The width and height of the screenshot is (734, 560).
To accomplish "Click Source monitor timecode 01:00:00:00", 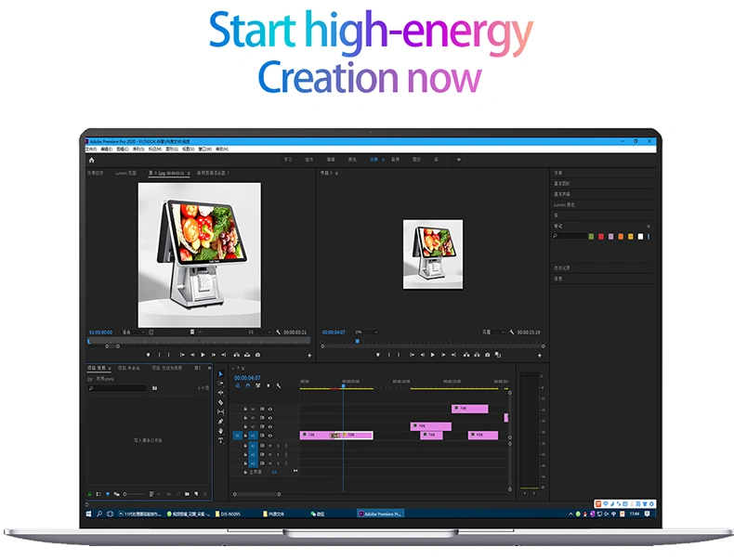I will click(x=100, y=332).
